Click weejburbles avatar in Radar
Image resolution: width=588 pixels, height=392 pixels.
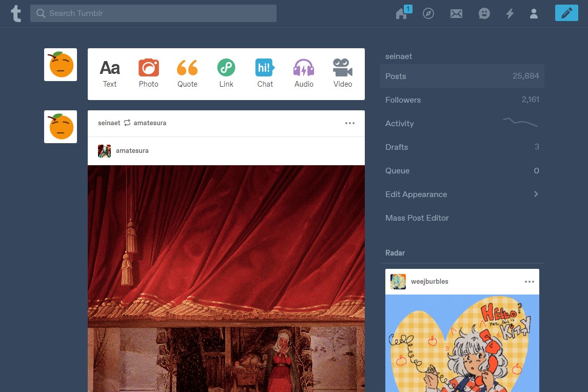(398, 281)
